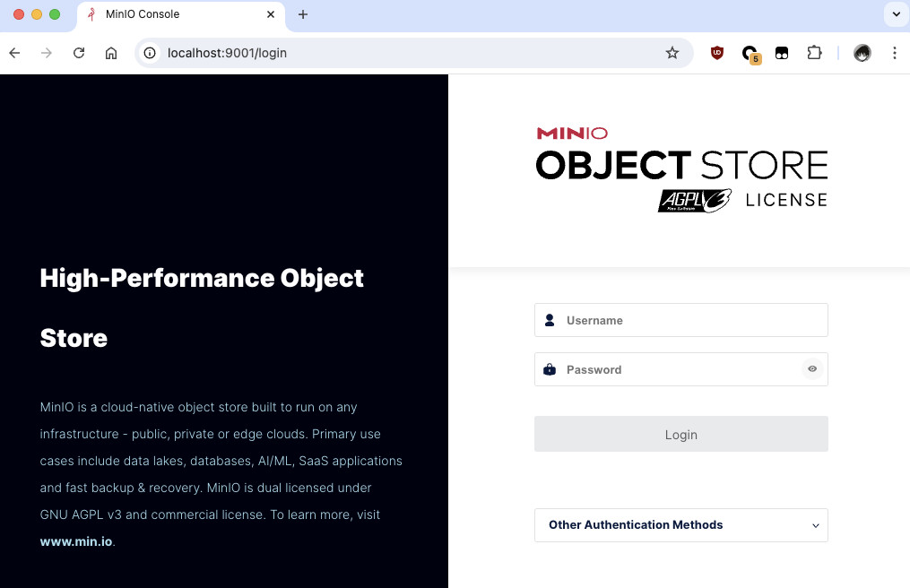Click the lock icon in Password field
The height and width of the screenshot is (588, 910).
coord(550,369)
